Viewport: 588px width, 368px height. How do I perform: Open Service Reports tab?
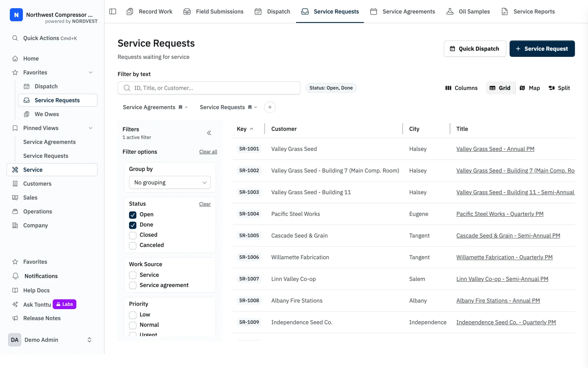(x=528, y=11)
